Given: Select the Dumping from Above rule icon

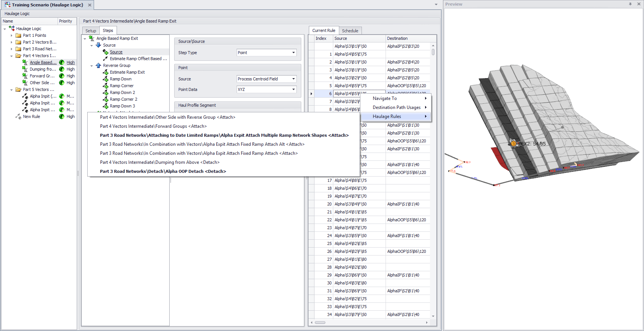Looking at the screenshot, I should click(25, 70).
